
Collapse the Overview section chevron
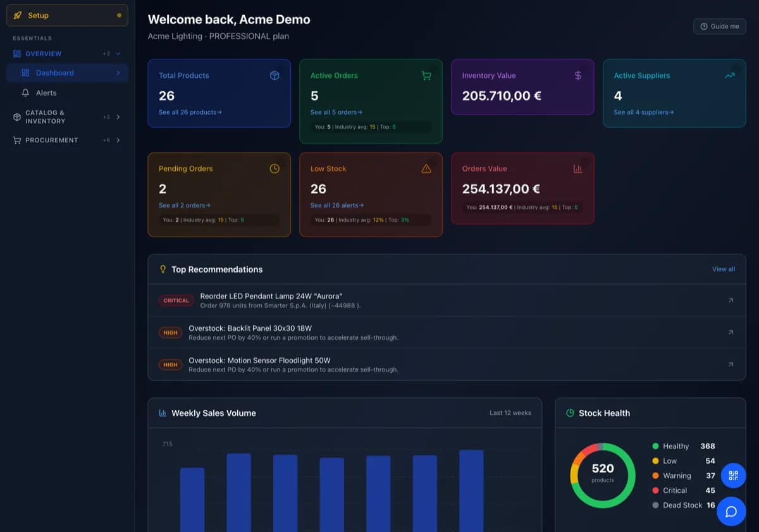click(x=118, y=54)
